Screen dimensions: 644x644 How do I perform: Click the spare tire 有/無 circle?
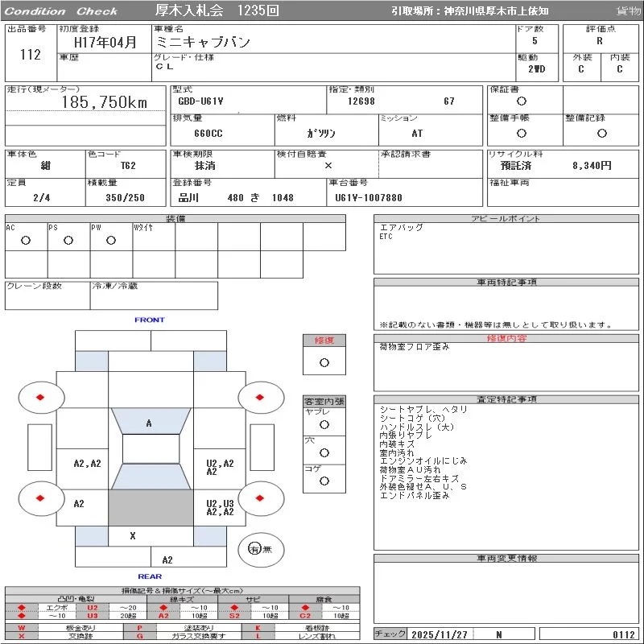click(255, 549)
